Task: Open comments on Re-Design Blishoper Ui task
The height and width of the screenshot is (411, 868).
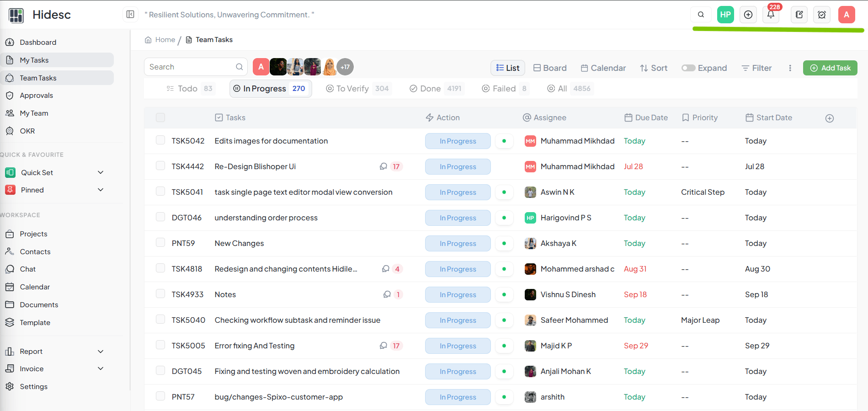Action: (383, 166)
